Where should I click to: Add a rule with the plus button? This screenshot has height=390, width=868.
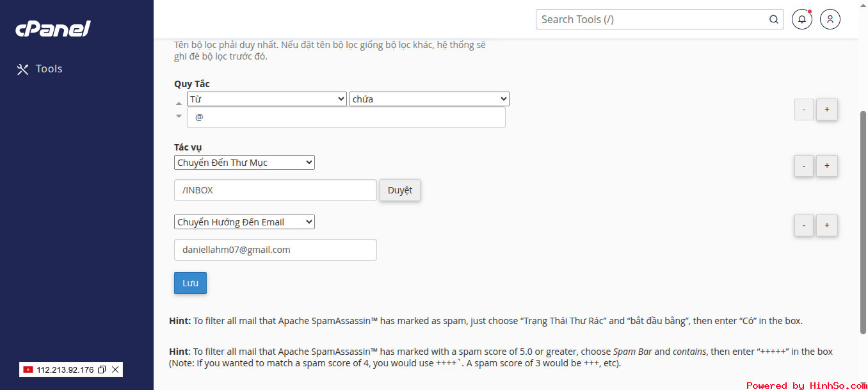pos(827,110)
